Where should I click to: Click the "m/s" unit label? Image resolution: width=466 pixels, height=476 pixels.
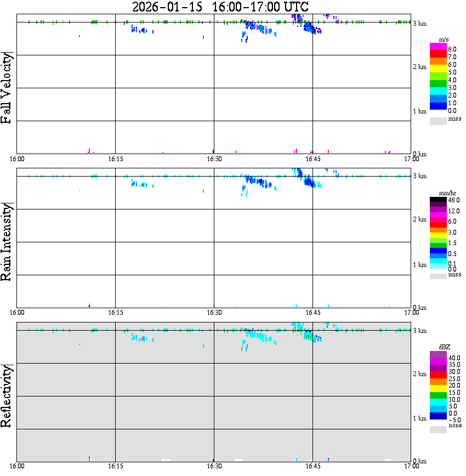[444, 39]
